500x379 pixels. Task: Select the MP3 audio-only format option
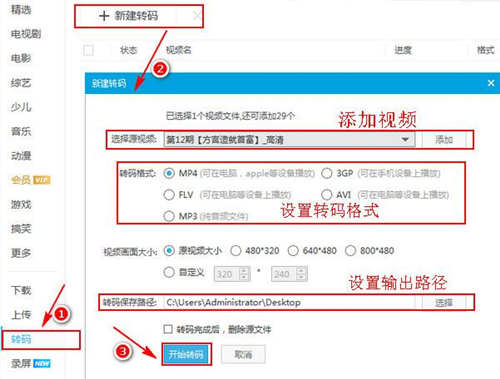click(169, 216)
